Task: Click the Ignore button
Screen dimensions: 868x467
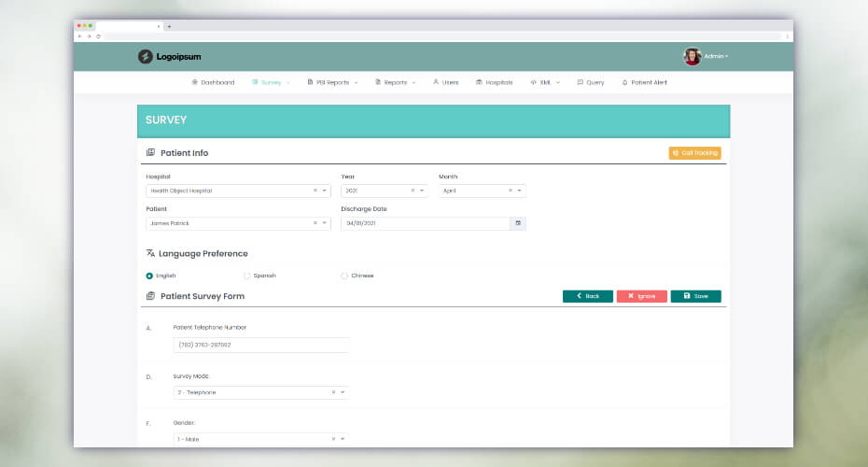Action: (641, 296)
